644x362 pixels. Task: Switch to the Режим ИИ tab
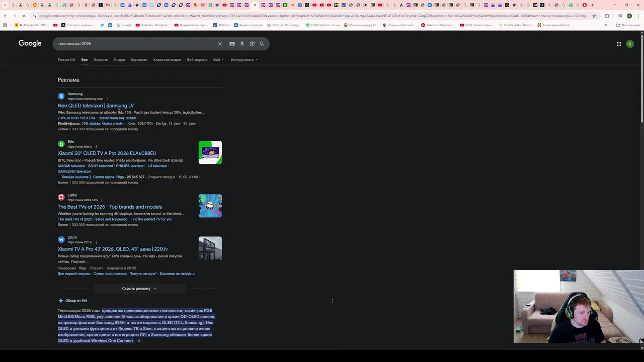(x=66, y=60)
